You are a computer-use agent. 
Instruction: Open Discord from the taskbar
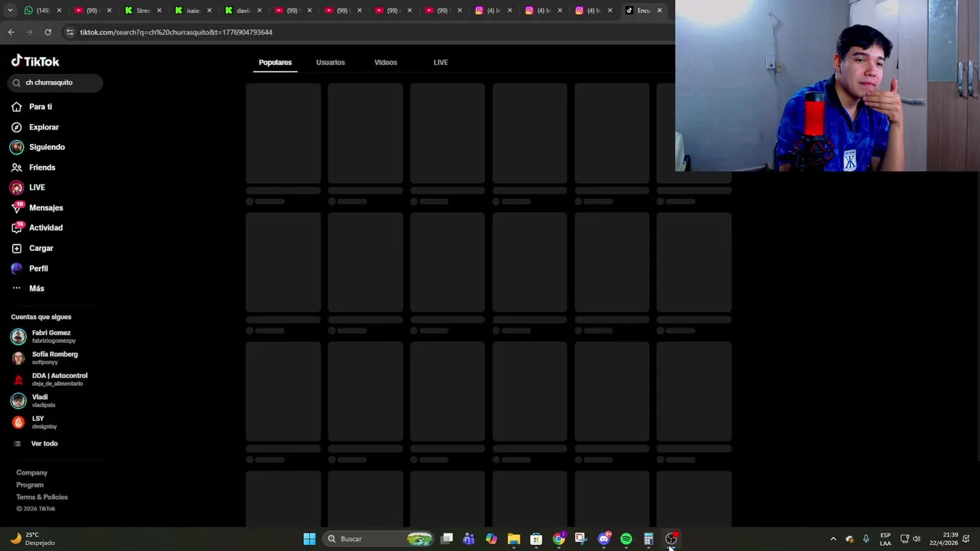click(603, 539)
